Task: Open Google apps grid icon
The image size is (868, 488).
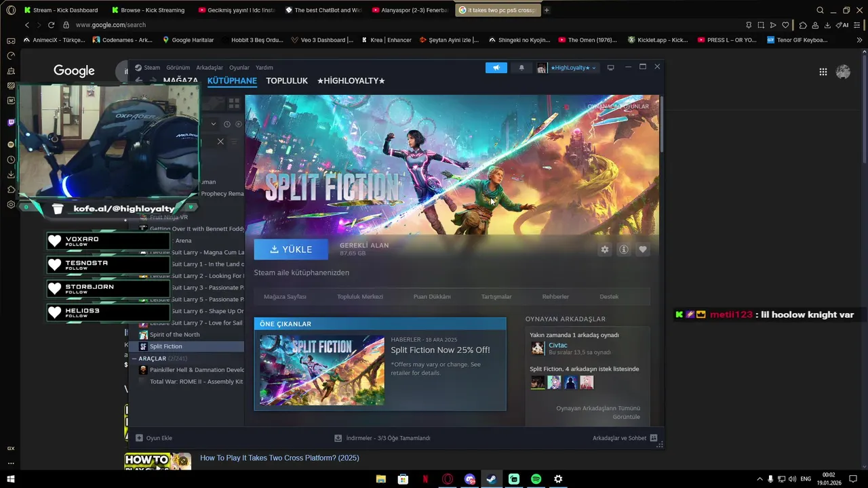Action: click(x=823, y=72)
